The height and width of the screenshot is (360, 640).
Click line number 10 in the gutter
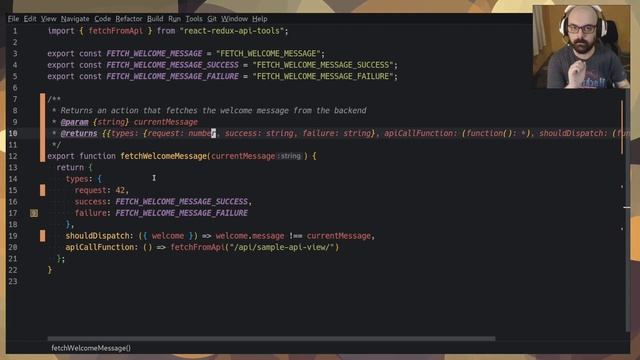pos(13,133)
